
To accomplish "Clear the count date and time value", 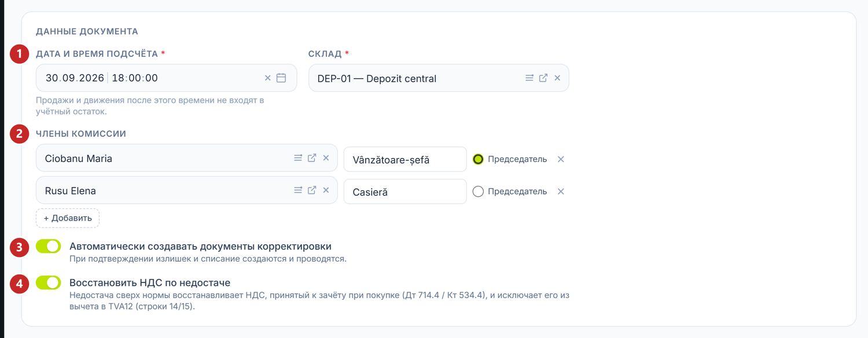I will pos(267,78).
